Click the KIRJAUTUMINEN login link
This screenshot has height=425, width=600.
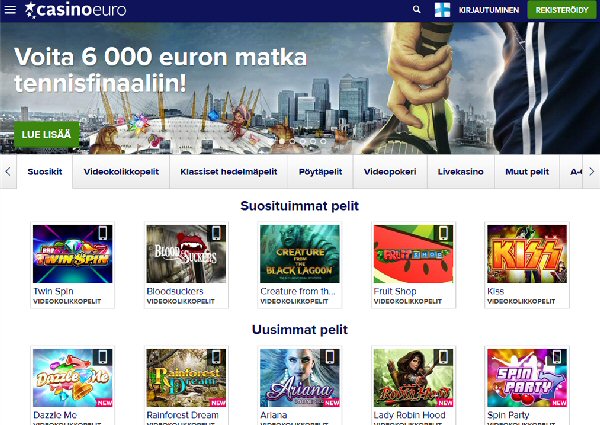pyautogui.click(x=489, y=10)
